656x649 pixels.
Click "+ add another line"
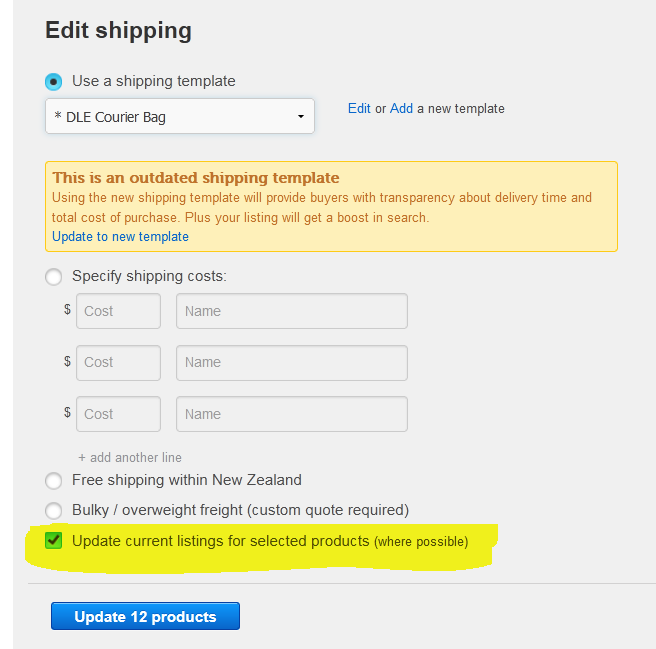click(x=130, y=457)
